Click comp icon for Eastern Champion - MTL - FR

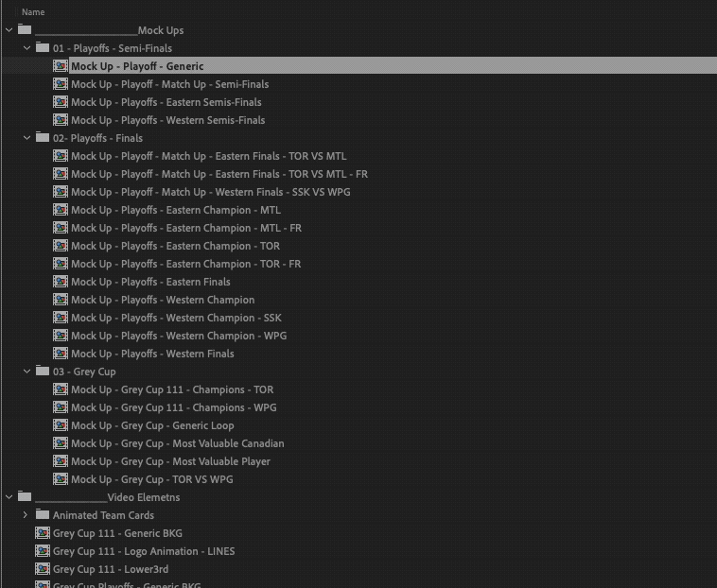(61, 228)
